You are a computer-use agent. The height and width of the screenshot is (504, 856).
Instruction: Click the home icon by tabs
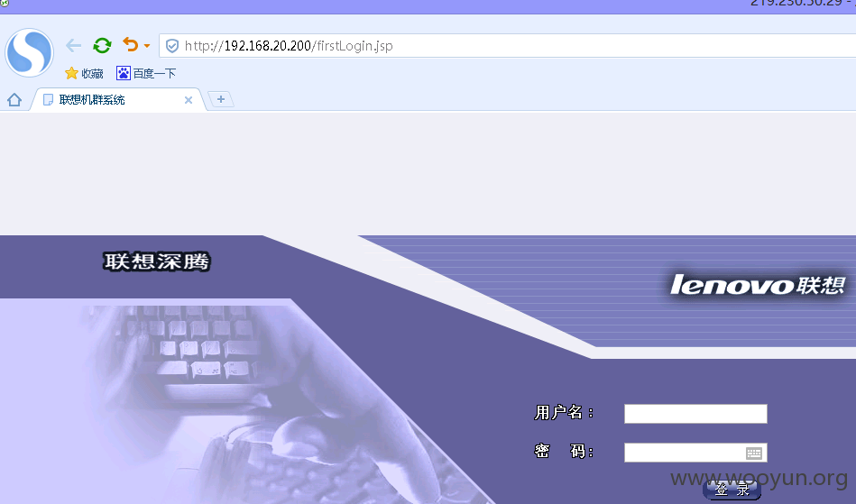tap(14, 100)
